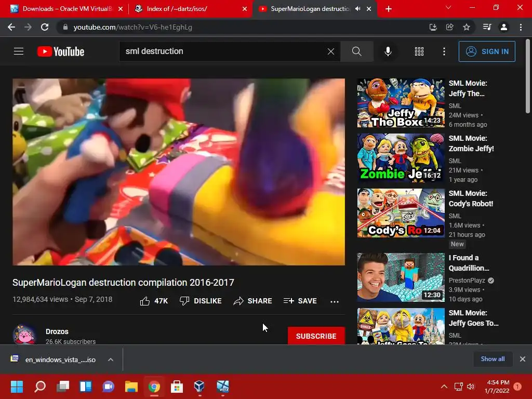Open Zombie Jeffy video thumbnail
Viewport: 532px width, 399px height.
click(x=401, y=158)
